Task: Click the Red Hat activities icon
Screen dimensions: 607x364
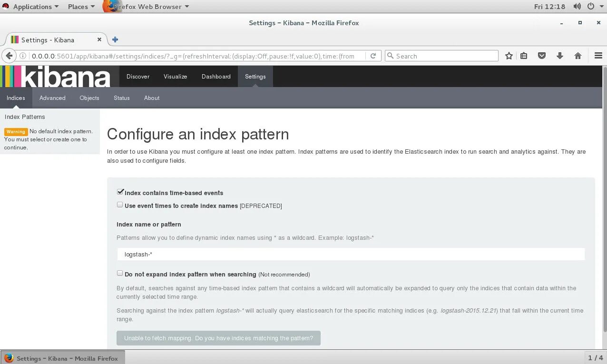Action: [5, 7]
